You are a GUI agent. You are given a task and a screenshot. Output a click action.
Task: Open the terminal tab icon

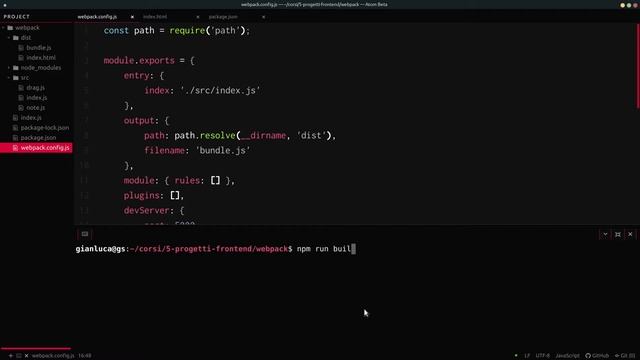tap(84, 234)
